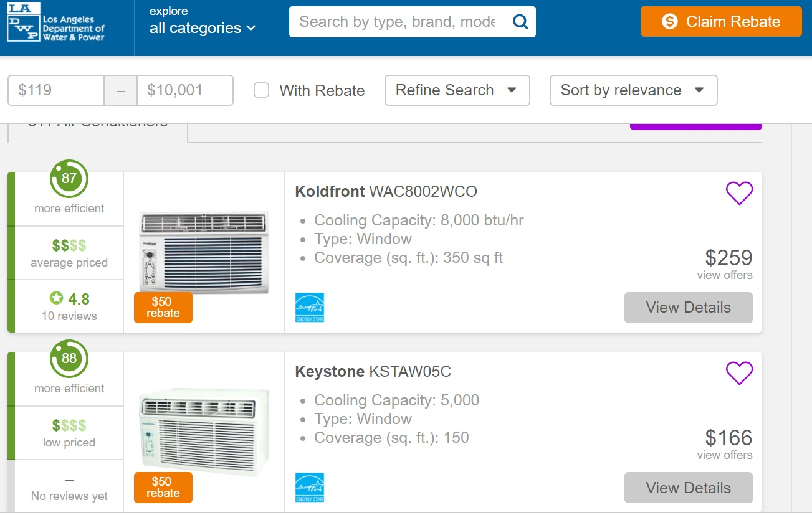Click the 4.8 star rating icon
The width and height of the screenshot is (812, 515).
[56, 298]
